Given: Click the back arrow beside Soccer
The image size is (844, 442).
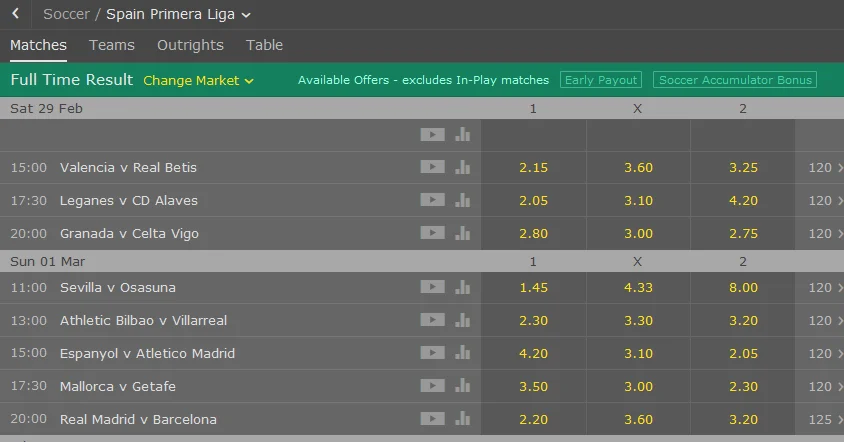Looking at the screenshot, I should (16, 14).
